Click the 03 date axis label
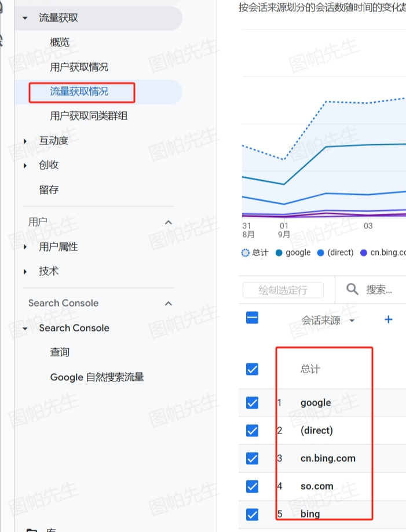 (368, 226)
